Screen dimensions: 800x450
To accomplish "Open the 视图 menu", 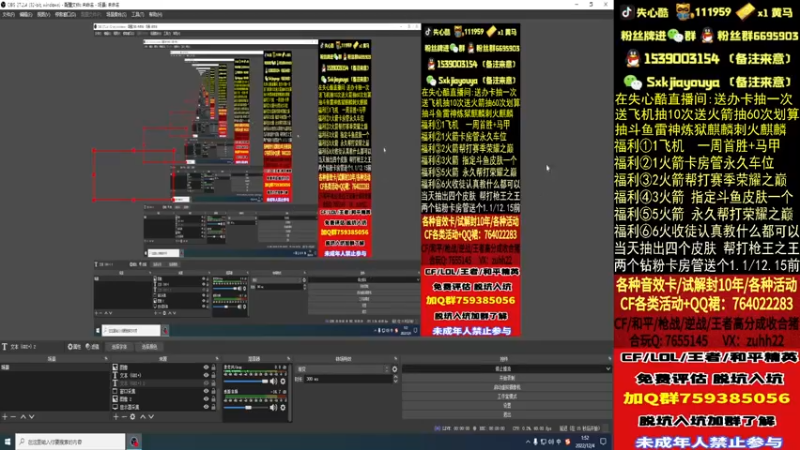I will (43, 15).
